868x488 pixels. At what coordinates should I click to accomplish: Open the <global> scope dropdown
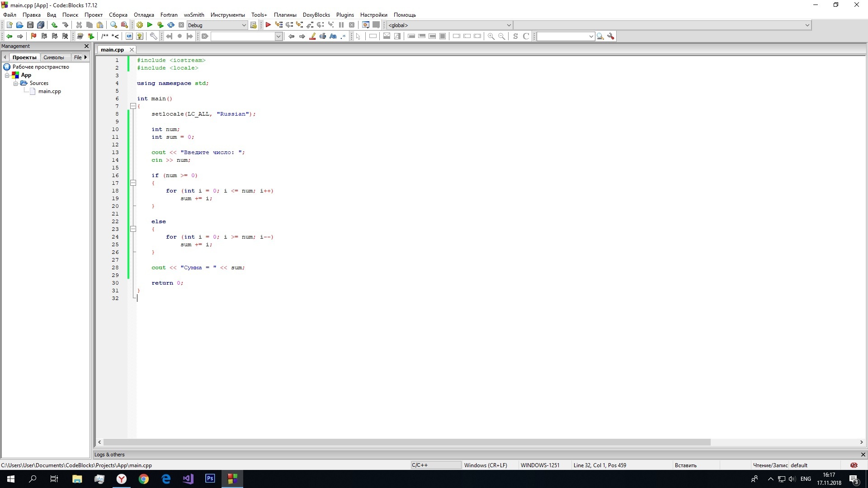509,25
